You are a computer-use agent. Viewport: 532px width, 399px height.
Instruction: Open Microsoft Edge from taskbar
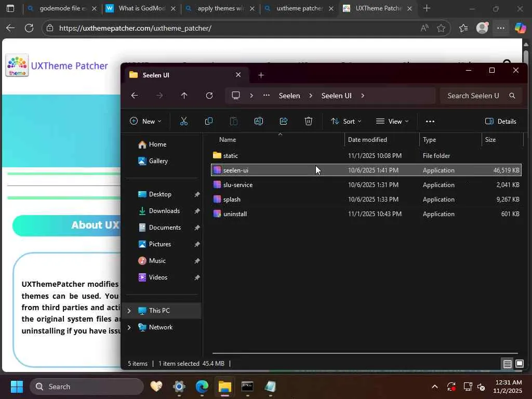tap(202, 387)
